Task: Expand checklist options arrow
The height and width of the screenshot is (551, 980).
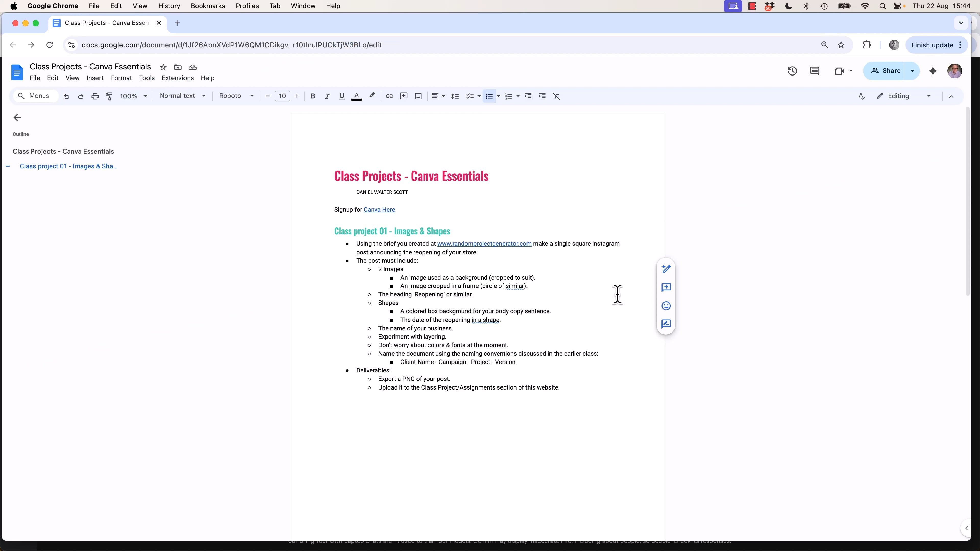Action: click(479, 96)
